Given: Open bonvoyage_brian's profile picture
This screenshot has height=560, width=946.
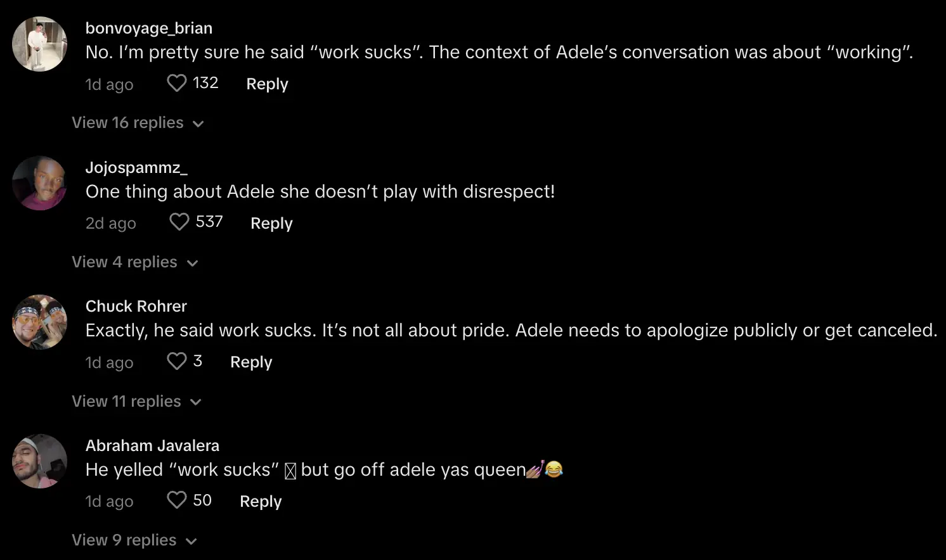Looking at the screenshot, I should coord(40,44).
